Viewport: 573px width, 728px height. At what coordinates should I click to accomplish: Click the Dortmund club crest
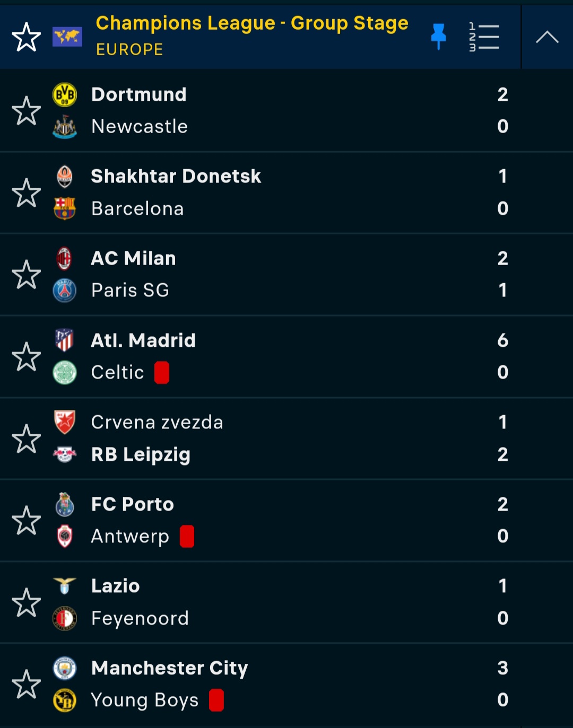tap(65, 95)
